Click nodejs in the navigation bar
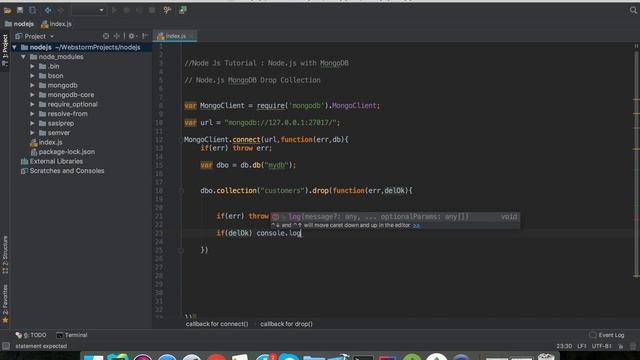Viewport: 640px width, 360px height. tap(19, 24)
